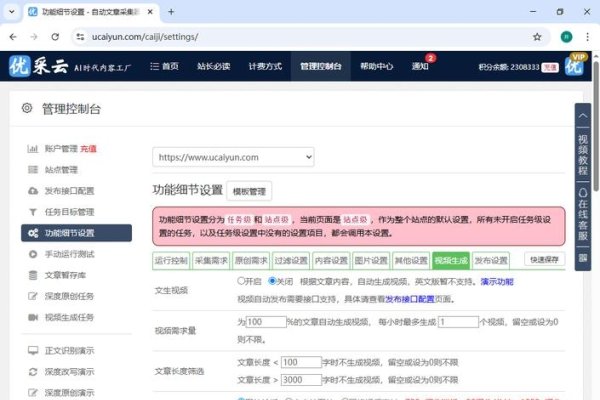Click the 视频生成任务 camera icon
Screen dimensions: 600x400
coord(33,317)
